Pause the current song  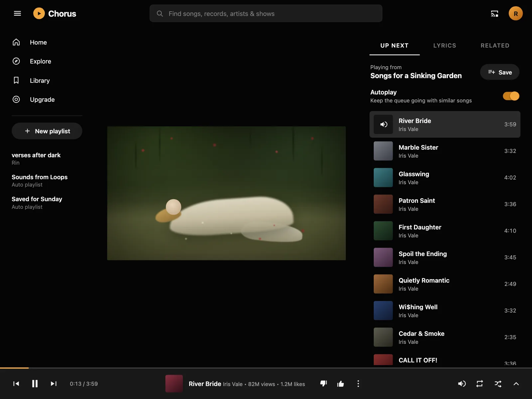pos(35,384)
